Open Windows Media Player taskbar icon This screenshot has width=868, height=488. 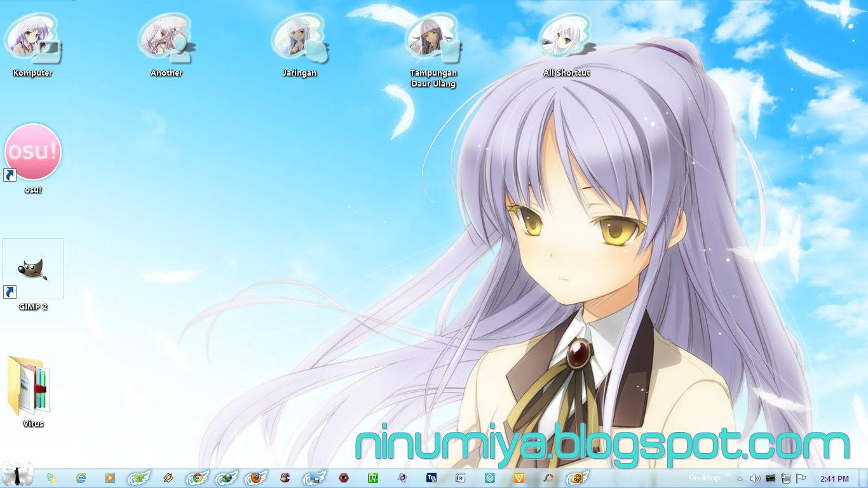(x=110, y=478)
